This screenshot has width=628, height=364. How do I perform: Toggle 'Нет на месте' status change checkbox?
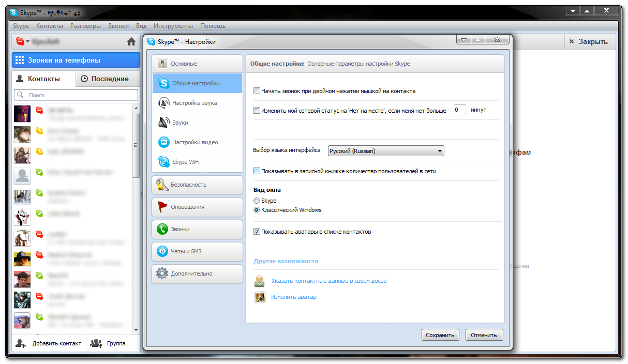257,110
